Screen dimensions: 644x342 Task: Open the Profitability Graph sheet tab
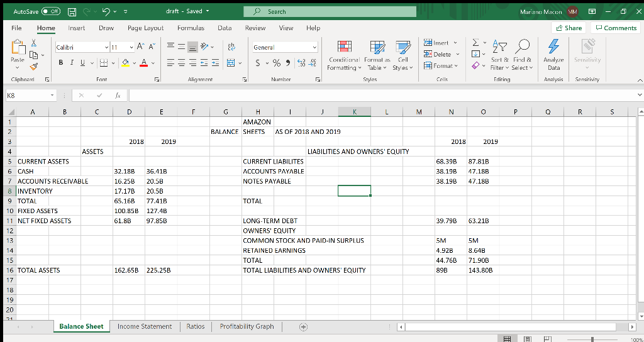247,326
